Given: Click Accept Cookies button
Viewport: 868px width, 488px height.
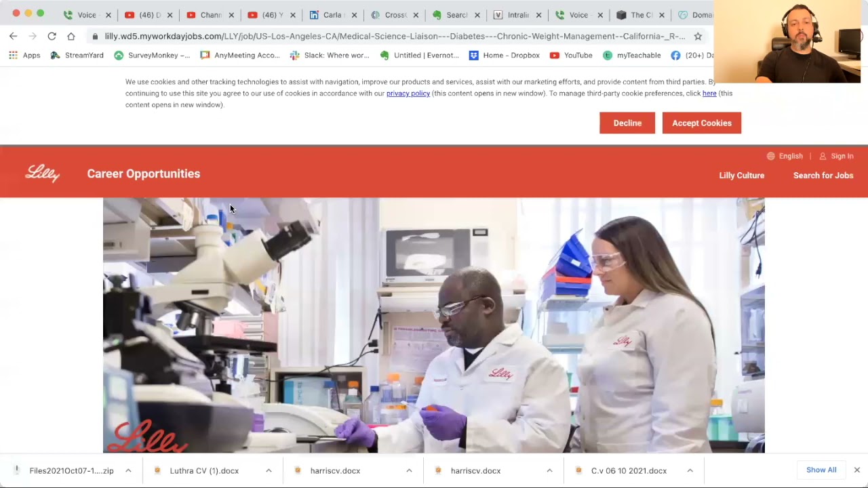Looking at the screenshot, I should click(x=702, y=123).
